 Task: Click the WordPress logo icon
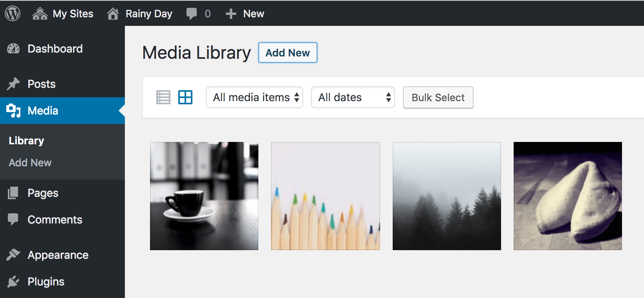(x=13, y=14)
